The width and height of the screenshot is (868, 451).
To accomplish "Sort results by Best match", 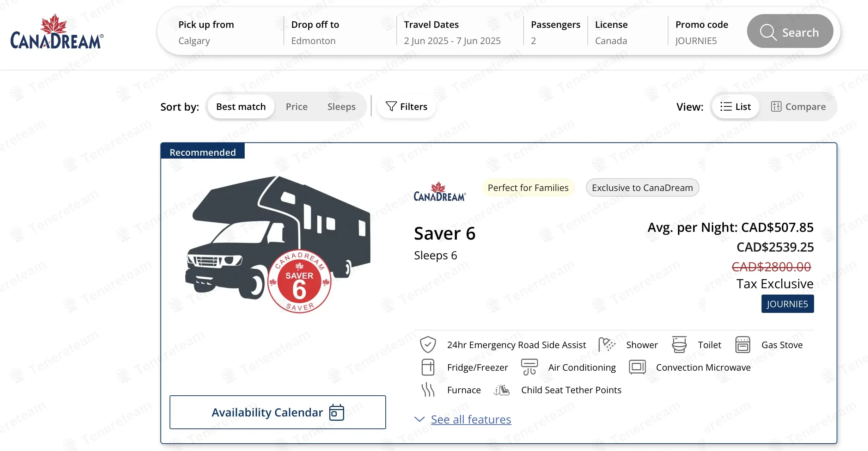I will tap(241, 106).
